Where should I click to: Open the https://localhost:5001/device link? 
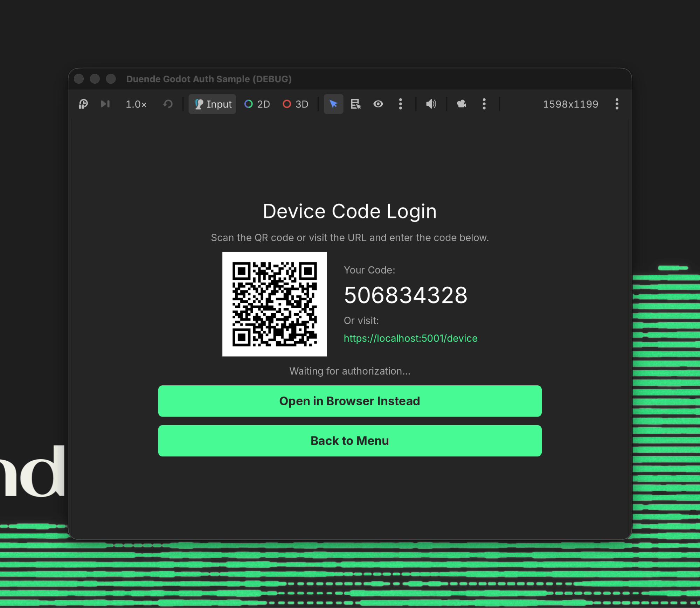click(x=410, y=338)
